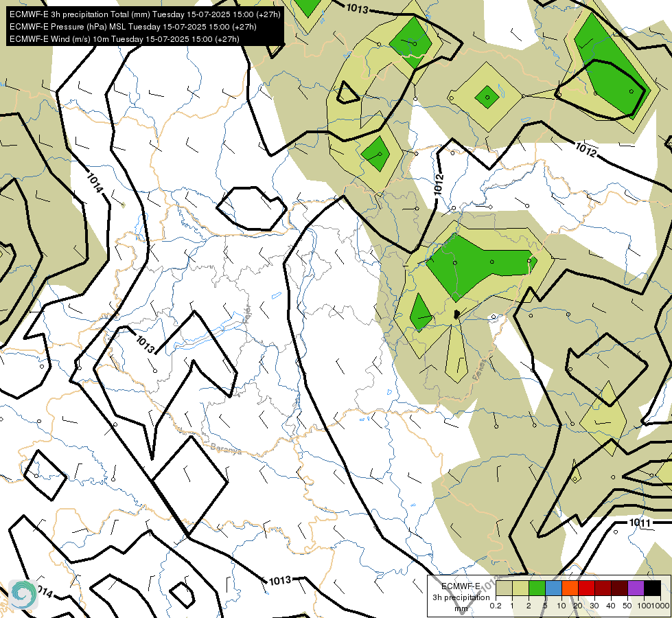672x618 pixels.
Task: Select the green 2–5 mm legend swatch
Action: (x=537, y=588)
